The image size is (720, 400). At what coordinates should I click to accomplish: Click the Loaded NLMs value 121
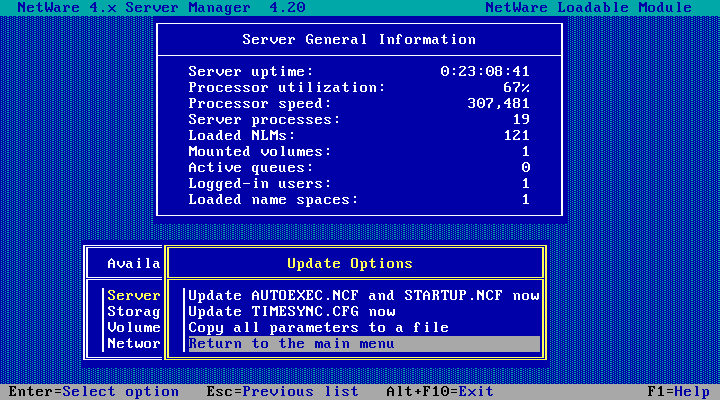516,135
